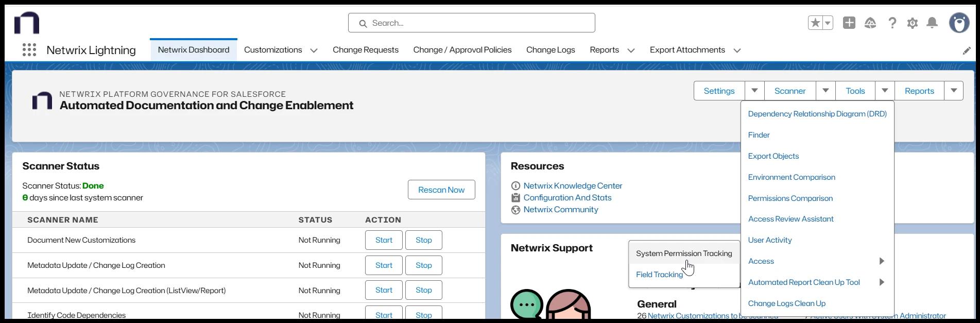Screen dimensions: 980x323
Task: Start Metadata Update / Change Log Creation
Action: tap(384, 265)
